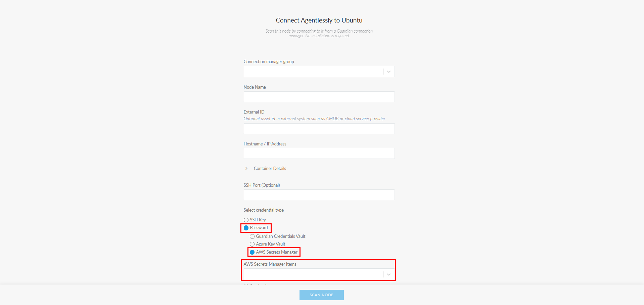Image resolution: width=644 pixels, height=305 pixels.
Task: Click the Hostname / IP Address input field
Action: point(319,154)
